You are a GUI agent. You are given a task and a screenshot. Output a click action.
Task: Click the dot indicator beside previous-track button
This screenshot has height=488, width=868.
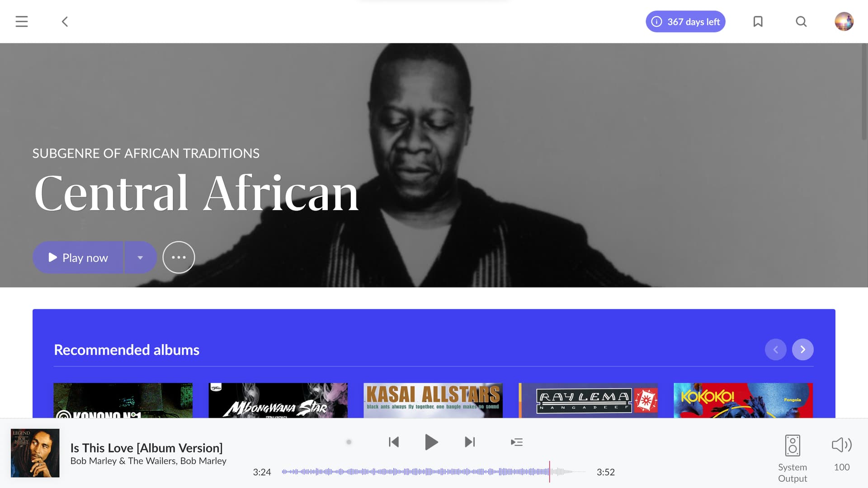click(349, 442)
